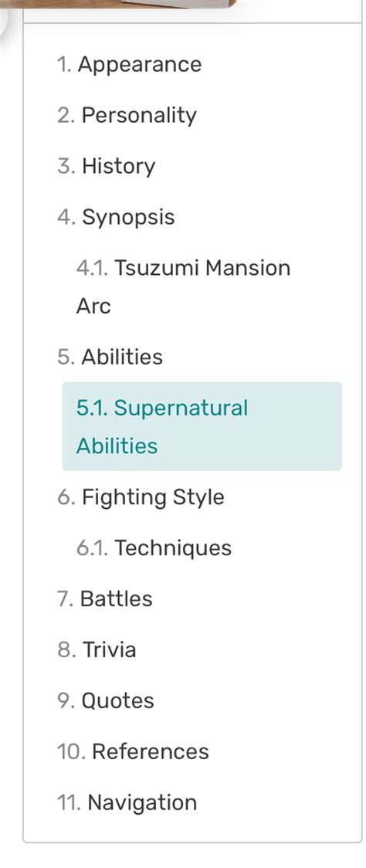The width and height of the screenshot is (366, 868).
Task: Open the Appearance section link
Action: point(129,64)
